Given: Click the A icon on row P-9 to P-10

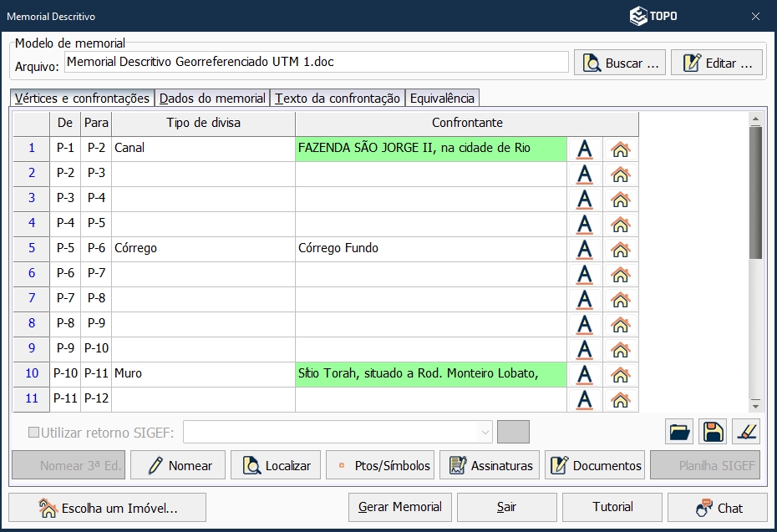Looking at the screenshot, I should [585, 349].
